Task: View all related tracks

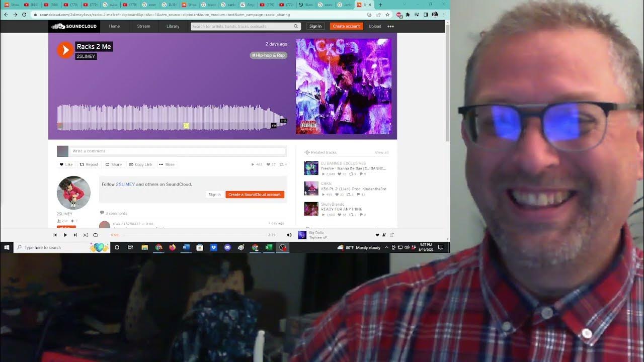Action: point(381,152)
